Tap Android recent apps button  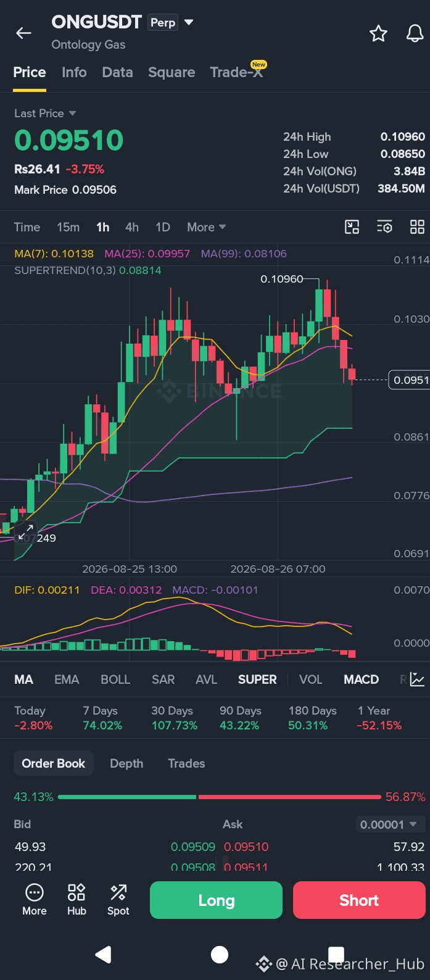click(x=336, y=955)
